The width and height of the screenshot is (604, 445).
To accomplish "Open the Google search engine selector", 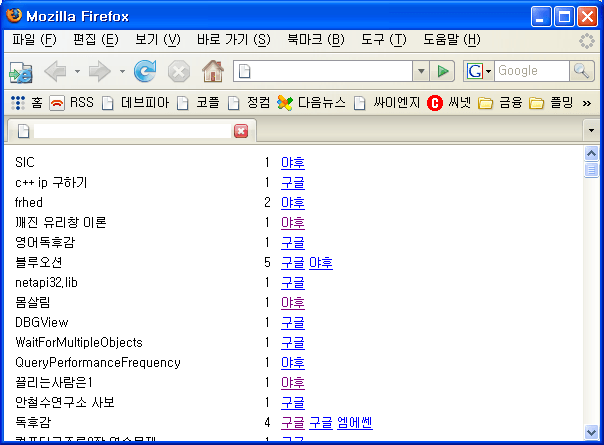I will [479, 71].
